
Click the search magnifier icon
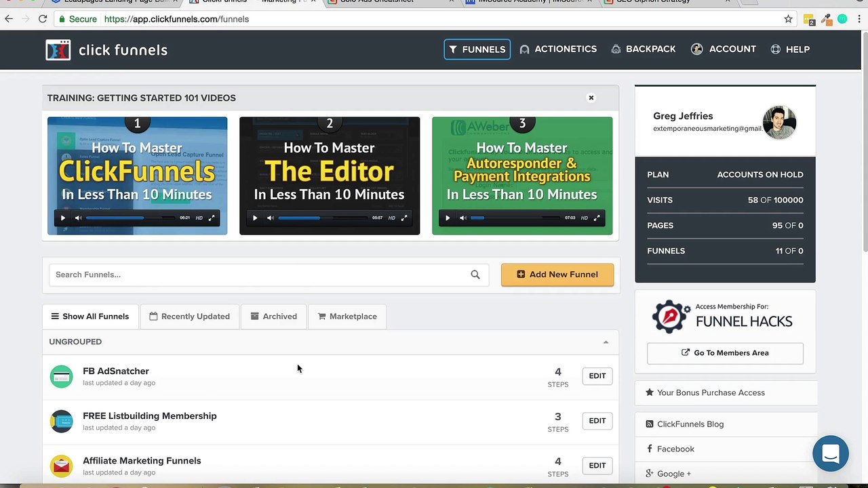coord(475,274)
